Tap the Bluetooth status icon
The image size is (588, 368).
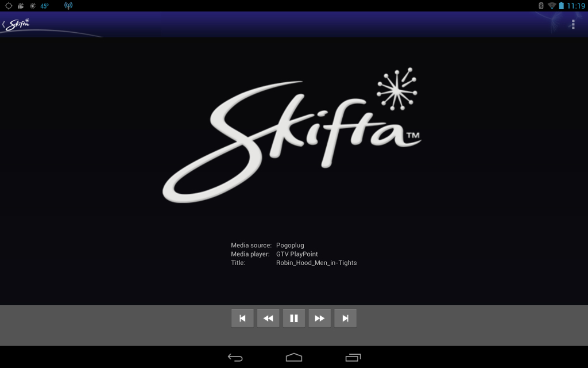click(x=541, y=6)
